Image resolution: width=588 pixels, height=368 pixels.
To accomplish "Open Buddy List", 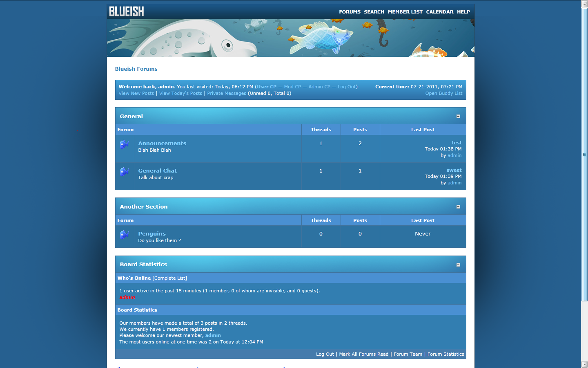I will (x=444, y=93).
